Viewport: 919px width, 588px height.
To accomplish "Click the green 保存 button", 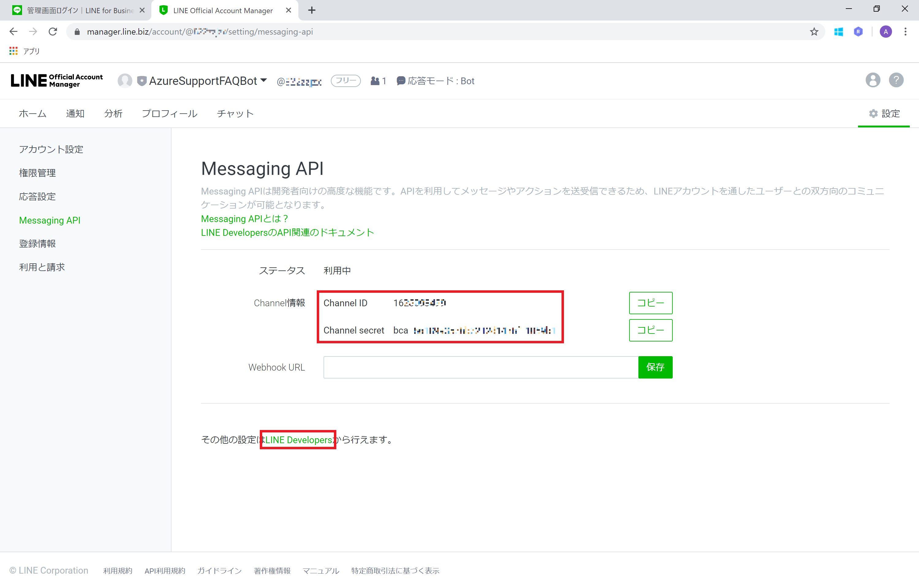I will (x=655, y=367).
